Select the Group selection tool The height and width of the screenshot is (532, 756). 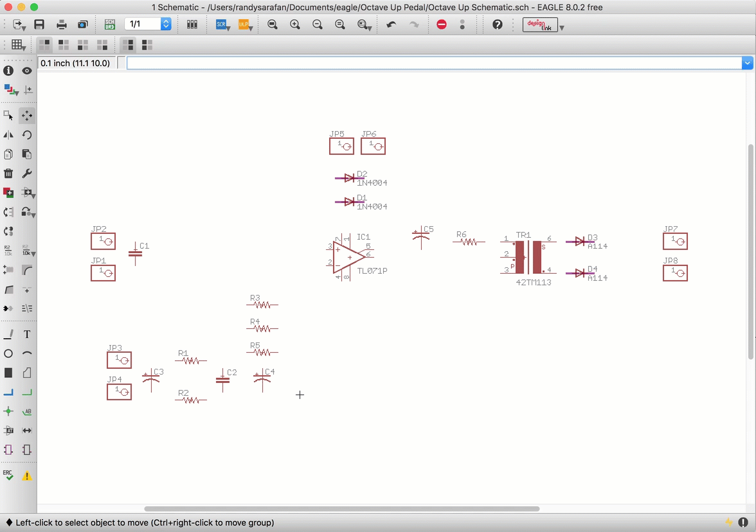(8, 116)
